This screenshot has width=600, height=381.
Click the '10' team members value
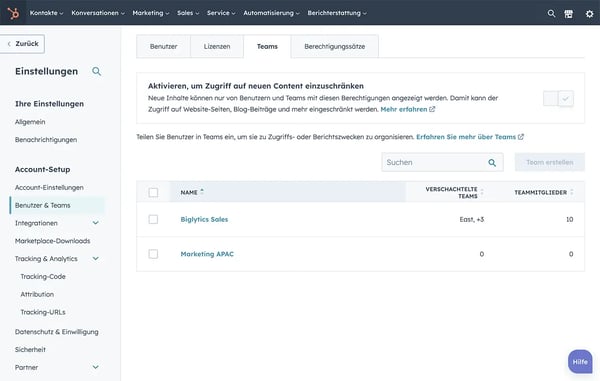pos(570,220)
